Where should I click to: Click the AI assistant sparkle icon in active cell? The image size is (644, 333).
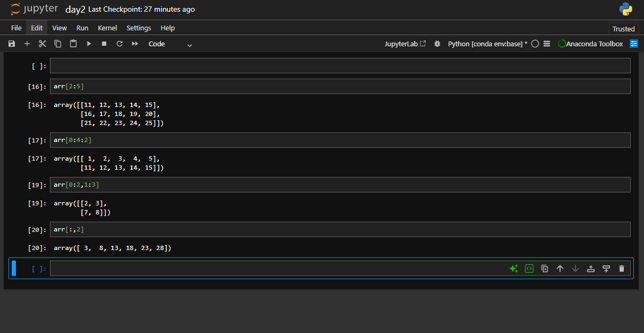[514, 269]
